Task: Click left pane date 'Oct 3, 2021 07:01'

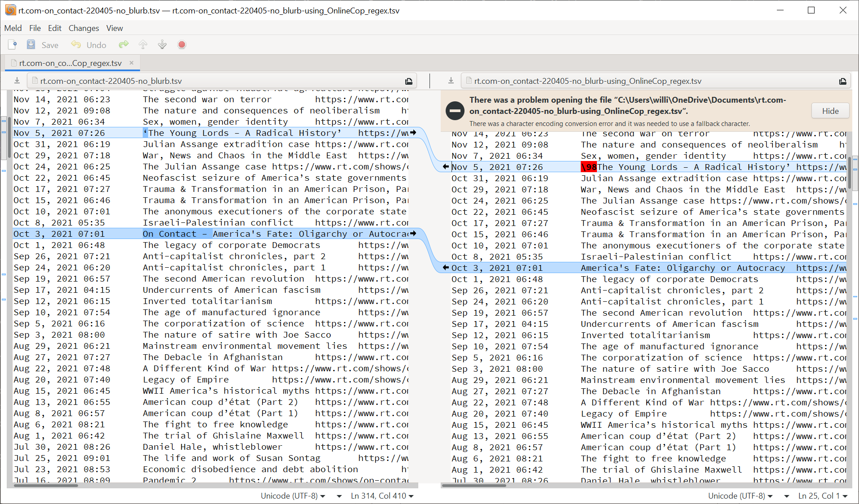Action: pyautogui.click(x=59, y=234)
